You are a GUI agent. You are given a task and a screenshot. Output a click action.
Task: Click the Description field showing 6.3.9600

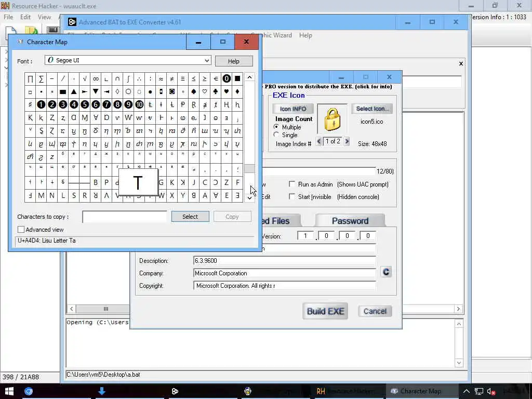(x=284, y=261)
